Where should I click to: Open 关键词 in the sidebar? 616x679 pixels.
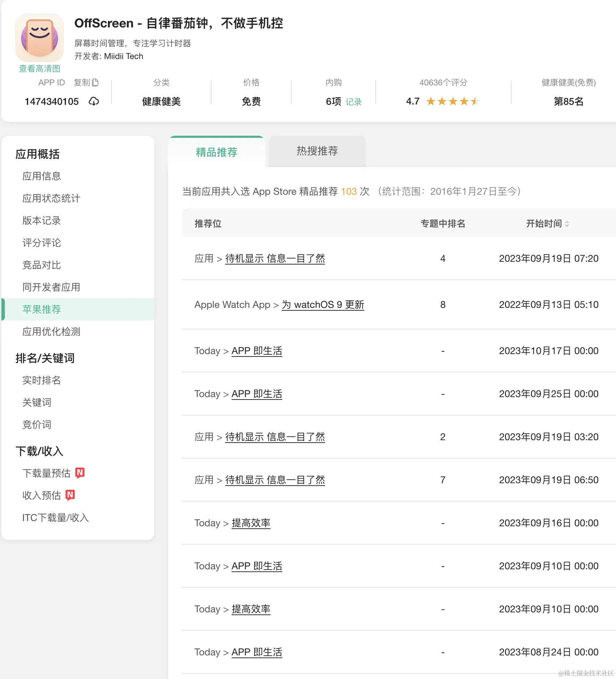click(37, 402)
